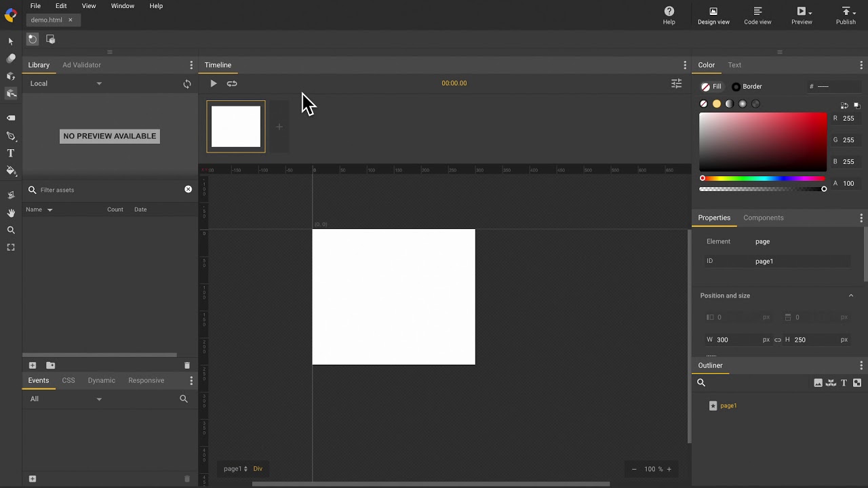Open the Outliner panel options menu
Viewport: 868px width, 488px height.
pyautogui.click(x=861, y=365)
